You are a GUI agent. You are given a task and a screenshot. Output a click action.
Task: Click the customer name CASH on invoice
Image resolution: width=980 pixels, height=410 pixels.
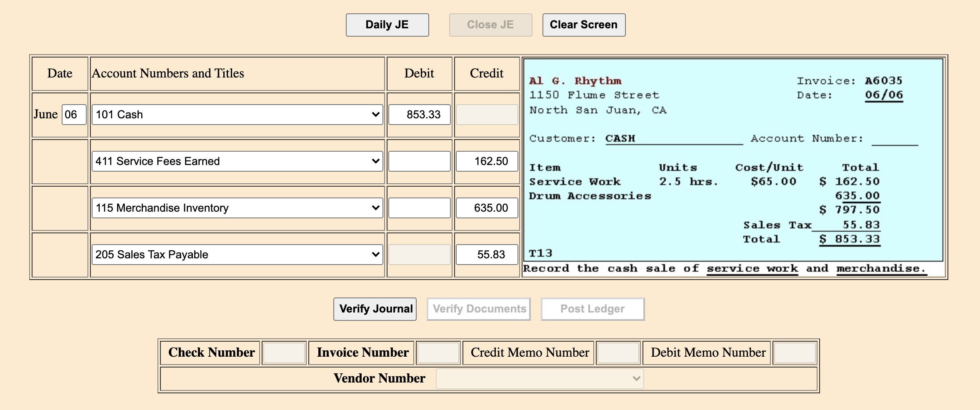[x=620, y=139]
